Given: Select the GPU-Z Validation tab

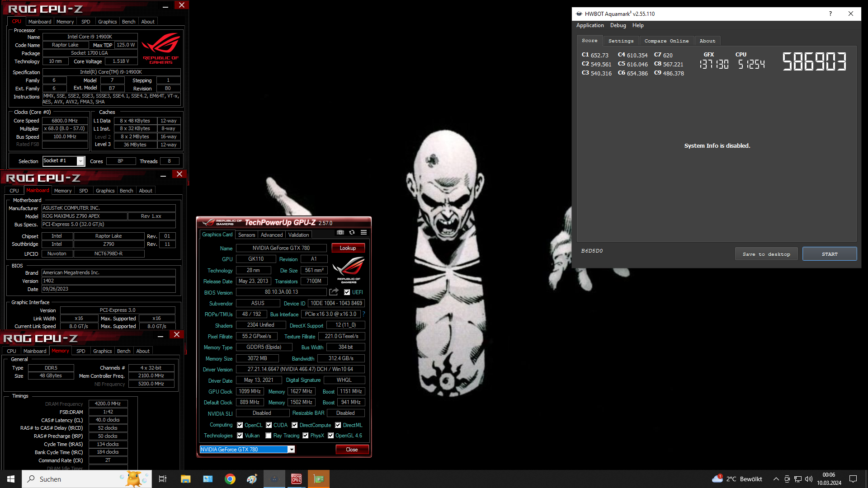Looking at the screenshot, I should click(299, 235).
